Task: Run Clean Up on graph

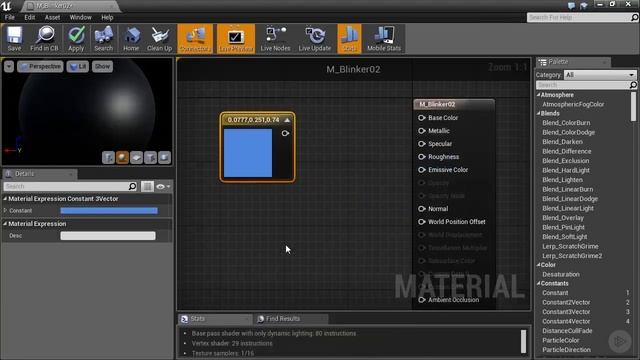Action: coord(160,39)
